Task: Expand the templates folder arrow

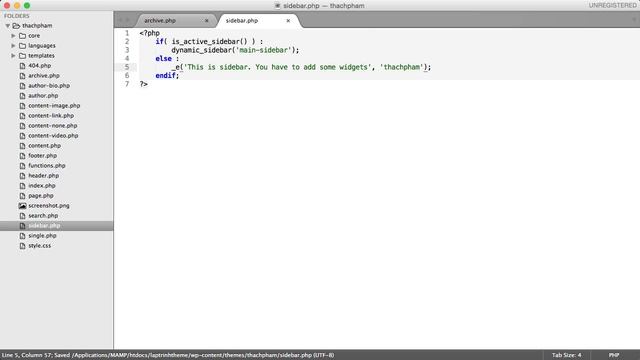Action: coord(13,56)
